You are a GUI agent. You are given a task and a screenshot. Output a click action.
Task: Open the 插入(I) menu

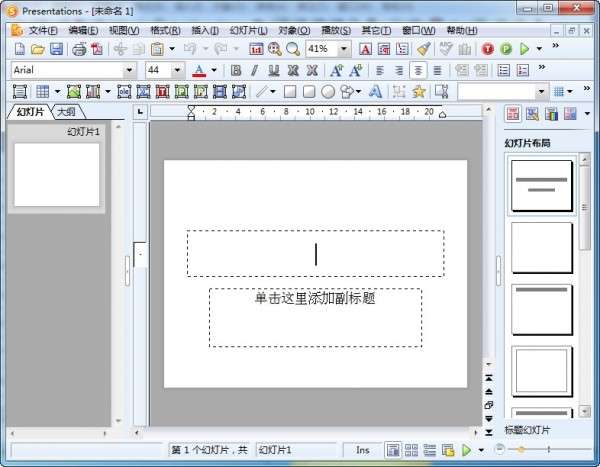(205, 31)
